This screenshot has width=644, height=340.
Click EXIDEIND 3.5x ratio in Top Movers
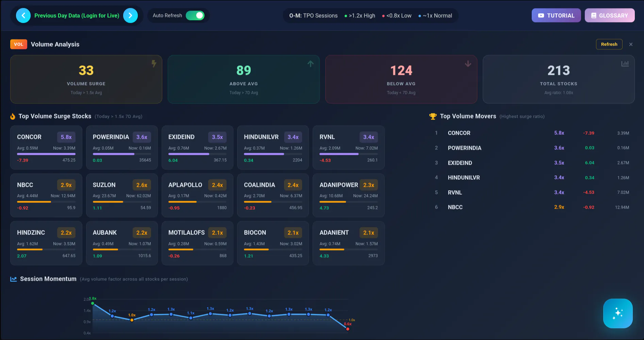tap(559, 163)
